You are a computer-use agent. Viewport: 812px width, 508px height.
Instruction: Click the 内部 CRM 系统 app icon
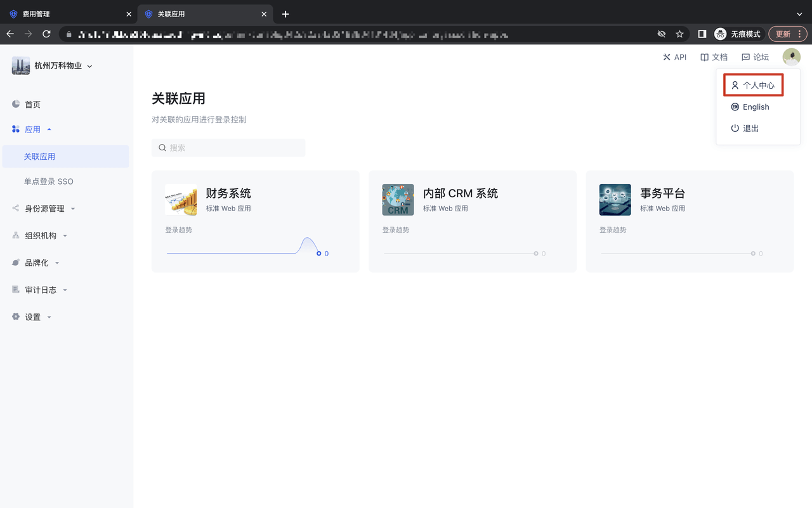(x=398, y=200)
